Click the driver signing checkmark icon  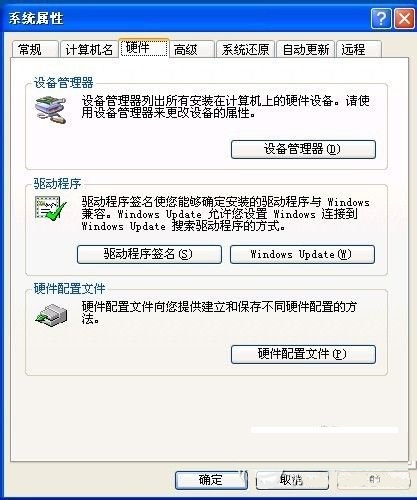pos(51,208)
